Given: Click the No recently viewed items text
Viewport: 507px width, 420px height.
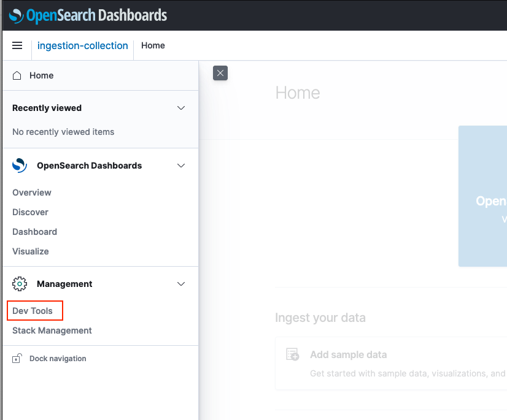Looking at the screenshot, I should click(63, 132).
